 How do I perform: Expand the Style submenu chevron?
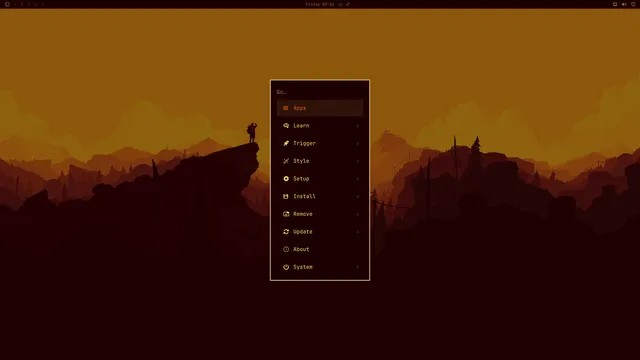[358, 161]
